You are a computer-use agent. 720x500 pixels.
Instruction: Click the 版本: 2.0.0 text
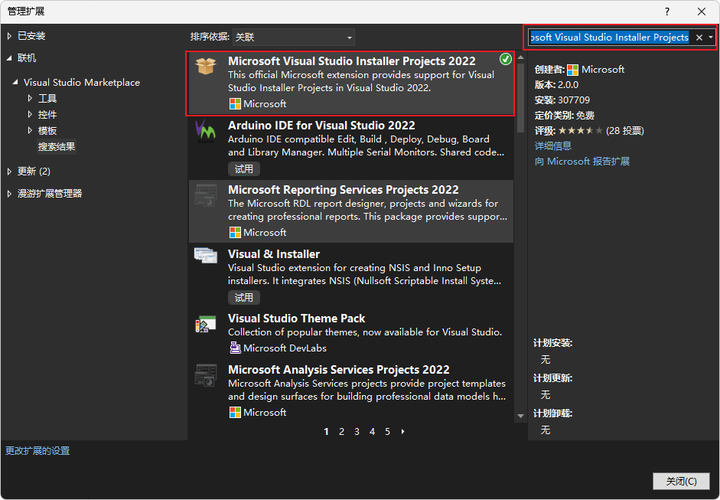click(x=557, y=85)
